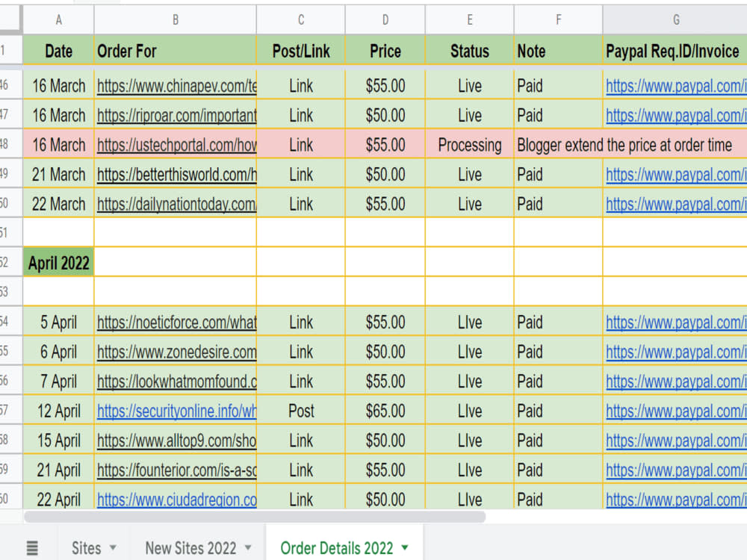
Task: Select the '22 March' date cell
Action: tap(58, 204)
